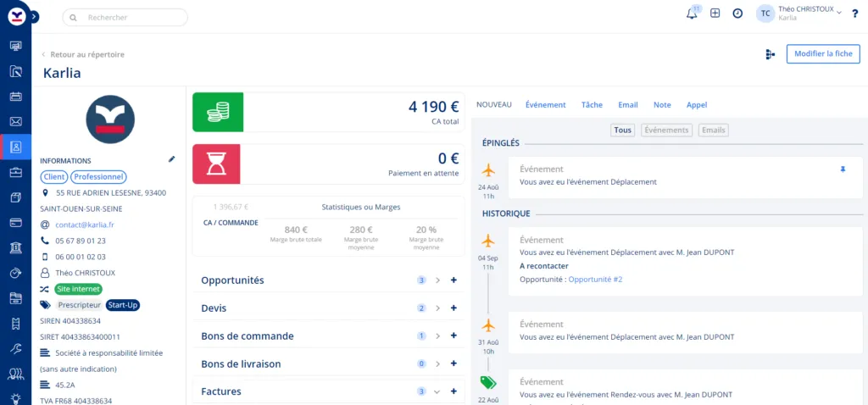
Task: Switch to the Tâche tab
Action: 592,105
